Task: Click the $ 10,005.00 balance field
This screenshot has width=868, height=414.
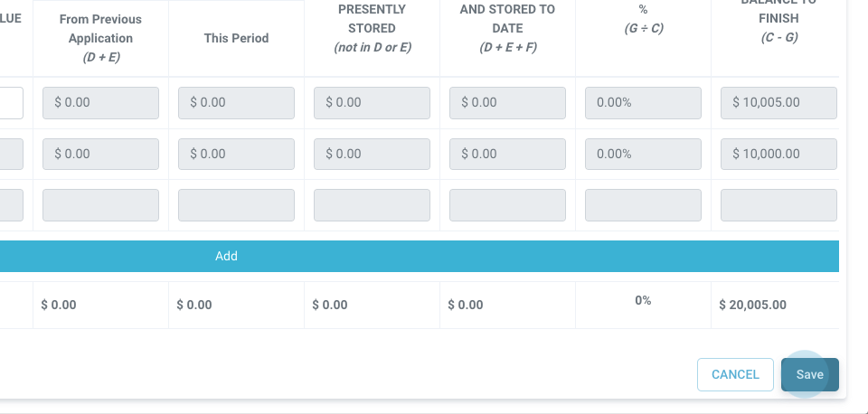Action: point(778,103)
